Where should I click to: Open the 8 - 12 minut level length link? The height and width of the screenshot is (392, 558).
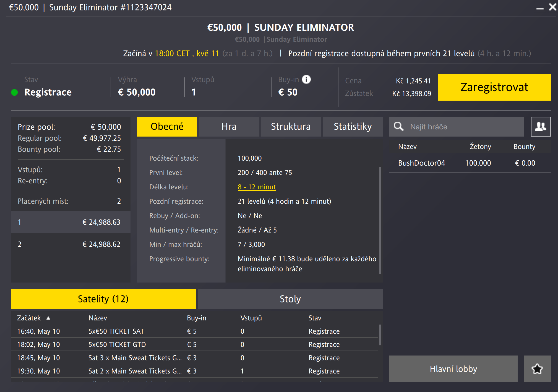(x=256, y=187)
